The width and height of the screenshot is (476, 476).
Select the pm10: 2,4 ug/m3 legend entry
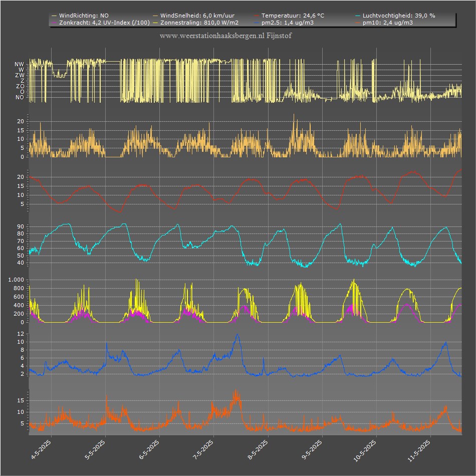(384, 23)
